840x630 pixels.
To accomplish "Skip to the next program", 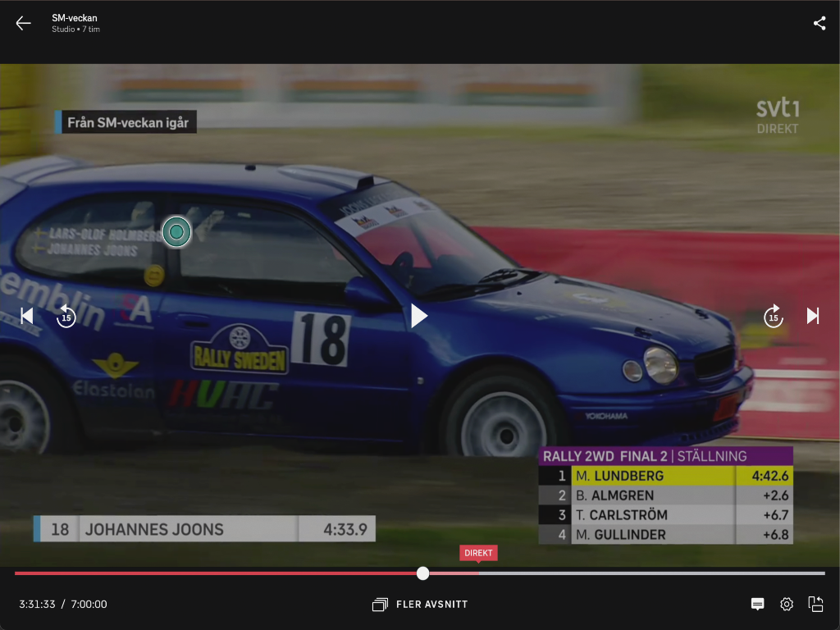I will tap(813, 316).
